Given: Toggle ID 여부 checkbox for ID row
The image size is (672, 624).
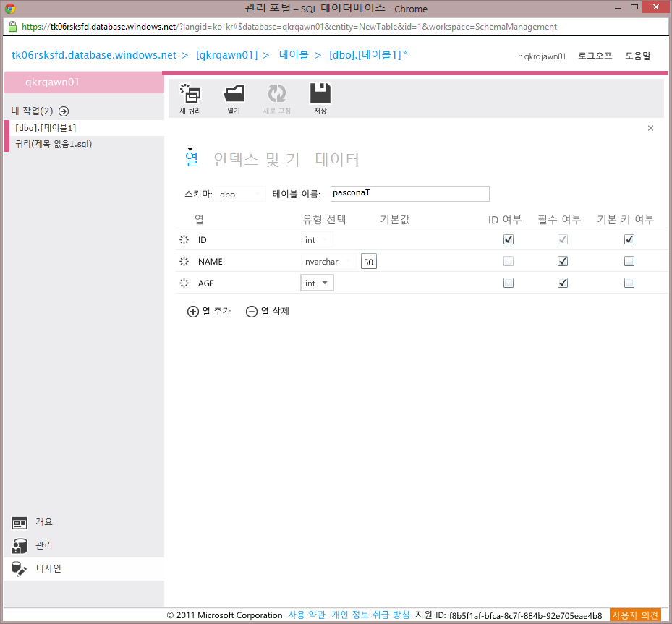Looking at the screenshot, I should click(x=509, y=239).
